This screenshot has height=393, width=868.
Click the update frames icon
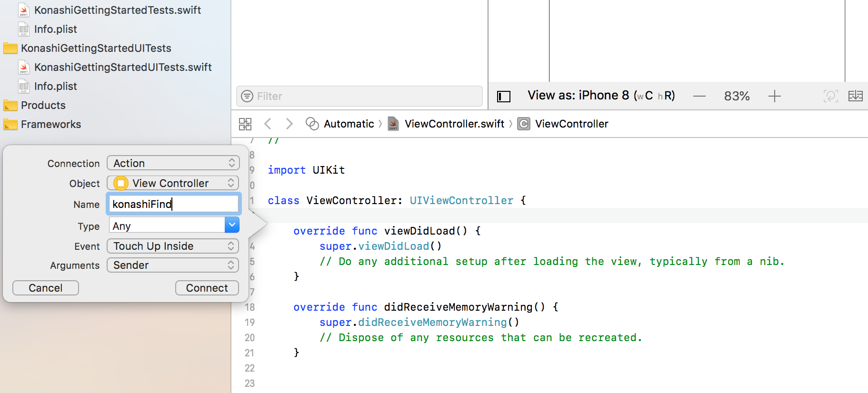click(830, 96)
